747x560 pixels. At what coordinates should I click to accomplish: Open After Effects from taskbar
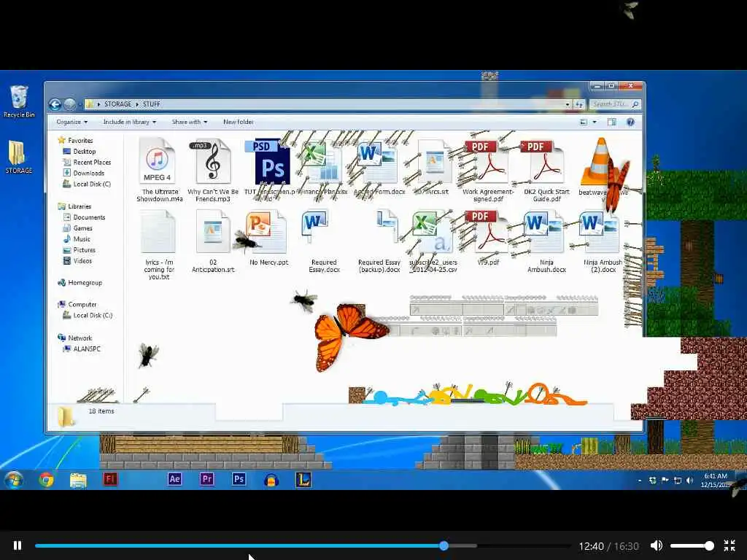174,479
